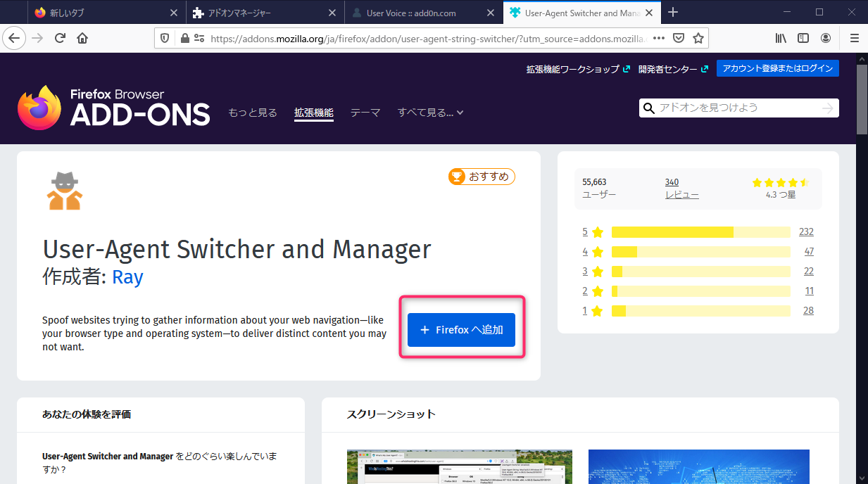Viewport: 868px width, 484px height.
Task: Reload the current page
Action: [x=61, y=38]
